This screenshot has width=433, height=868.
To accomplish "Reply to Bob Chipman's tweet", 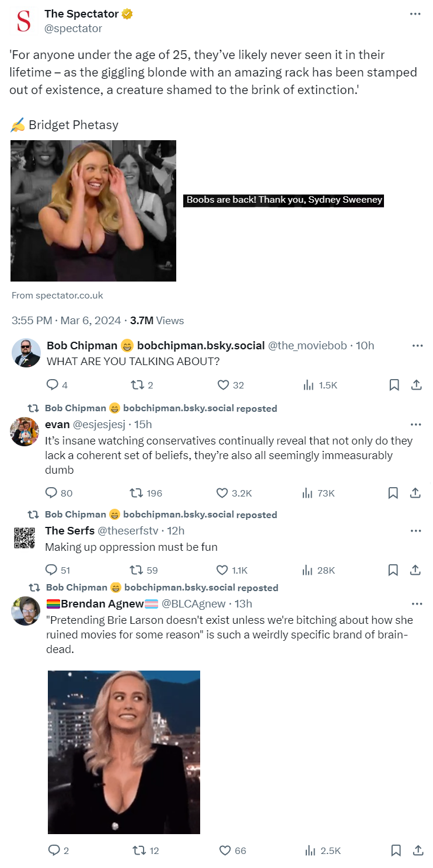I will (x=52, y=385).
